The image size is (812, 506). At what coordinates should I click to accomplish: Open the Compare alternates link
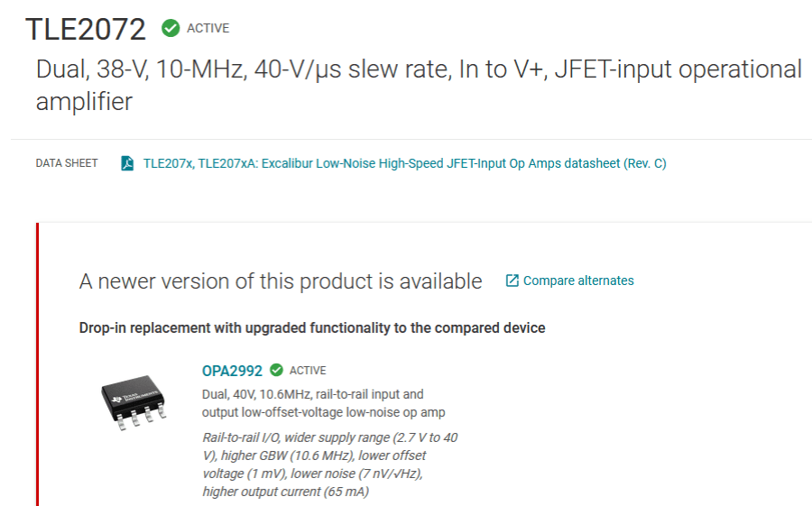point(578,281)
